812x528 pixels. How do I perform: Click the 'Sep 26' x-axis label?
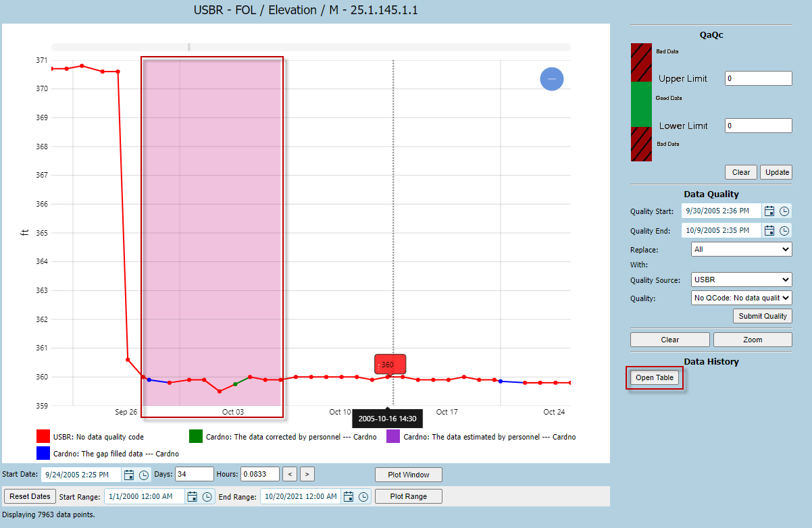pyautogui.click(x=126, y=412)
